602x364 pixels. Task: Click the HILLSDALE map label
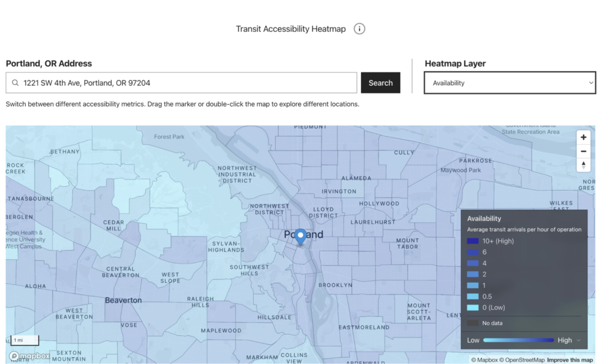click(x=274, y=317)
